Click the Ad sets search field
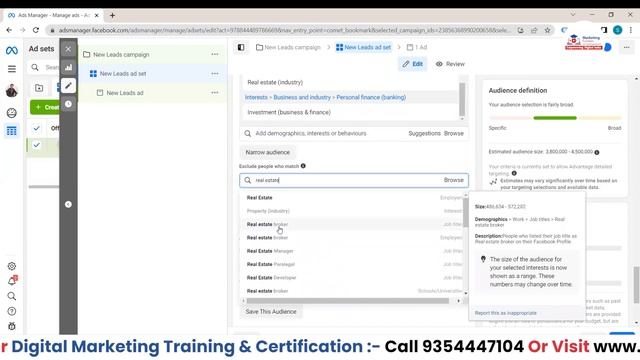 pos(44,67)
